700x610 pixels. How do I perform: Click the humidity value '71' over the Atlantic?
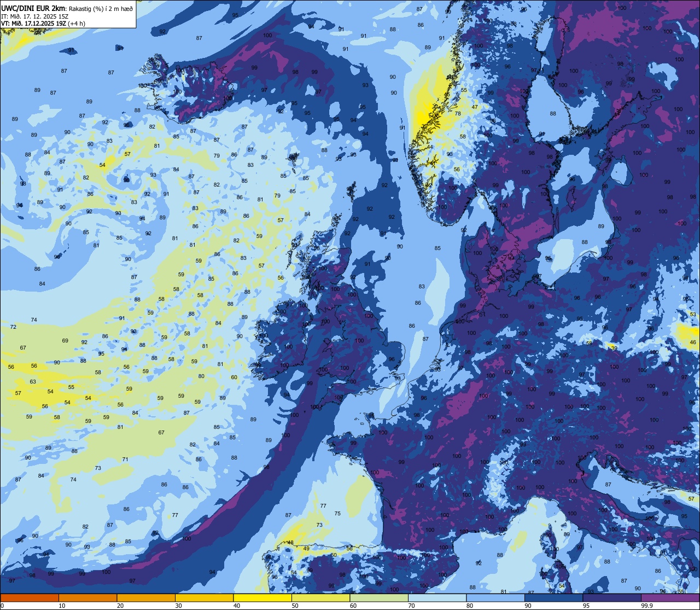(125, 460)
